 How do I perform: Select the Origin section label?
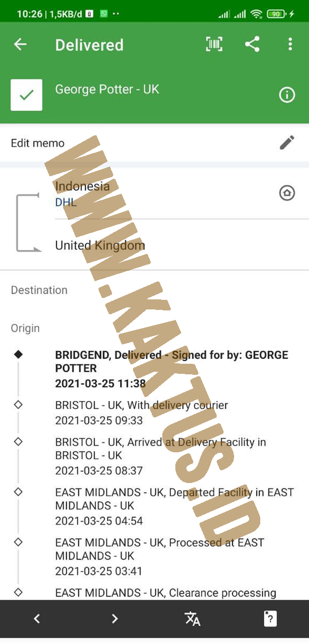[25, 329]
